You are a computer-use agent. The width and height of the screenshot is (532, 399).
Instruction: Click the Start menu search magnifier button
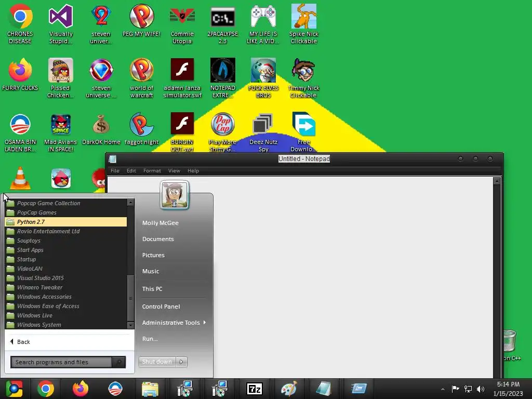coord(119,362)
